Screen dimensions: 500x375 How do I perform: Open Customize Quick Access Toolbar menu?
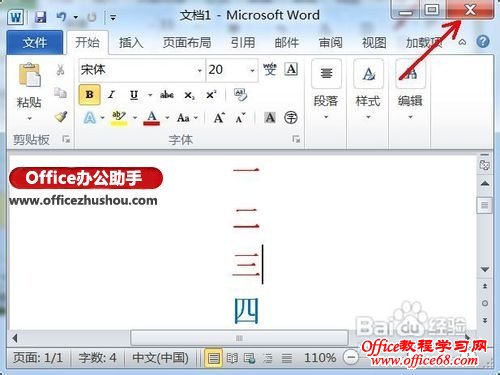113,17
